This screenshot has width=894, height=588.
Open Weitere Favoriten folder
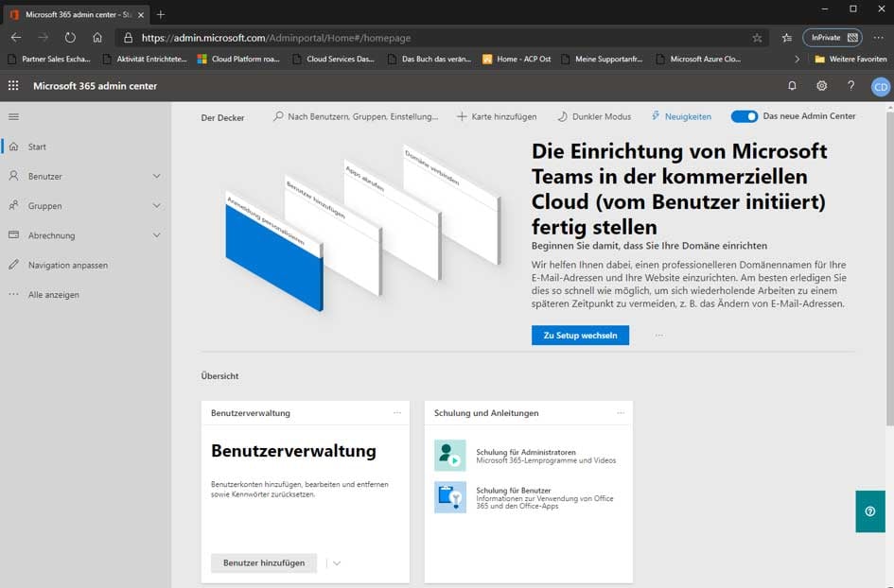pyautogui.click(x=850, y=59)
